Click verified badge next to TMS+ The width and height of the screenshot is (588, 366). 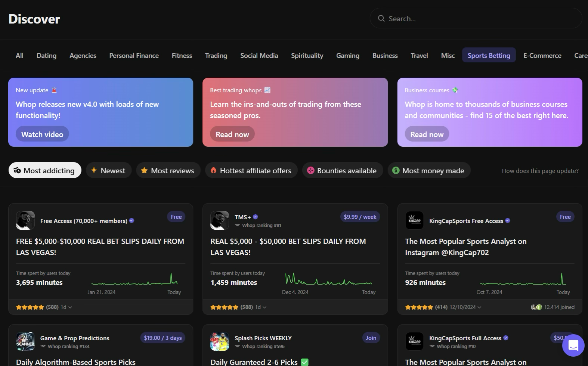pyautogui.click(x=256, y=217)
